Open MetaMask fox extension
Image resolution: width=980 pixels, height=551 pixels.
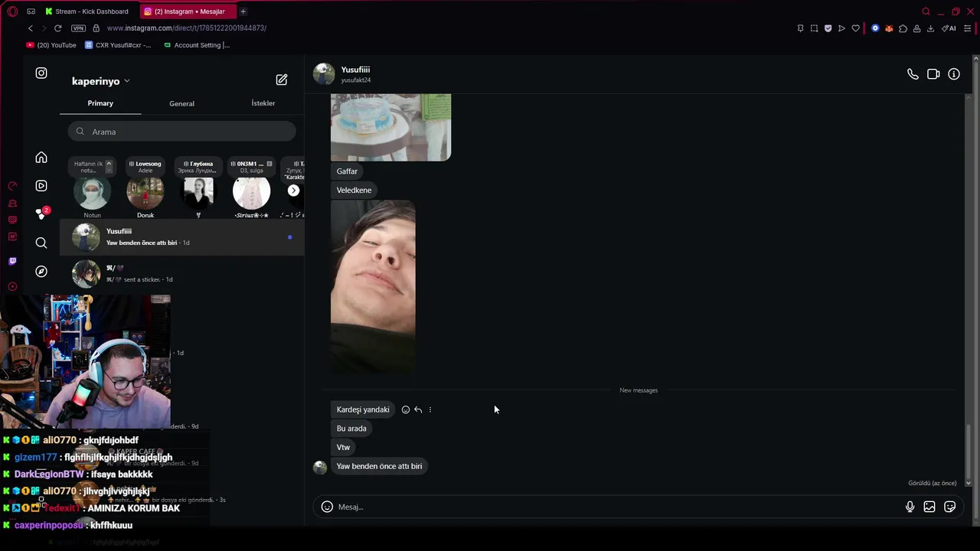[x=889, y=28]
